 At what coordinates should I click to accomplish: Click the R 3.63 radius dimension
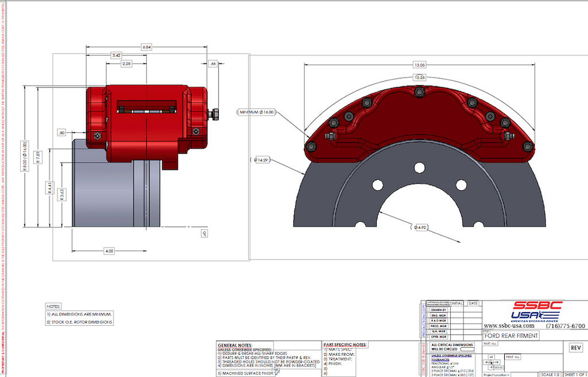coord(62,194)
